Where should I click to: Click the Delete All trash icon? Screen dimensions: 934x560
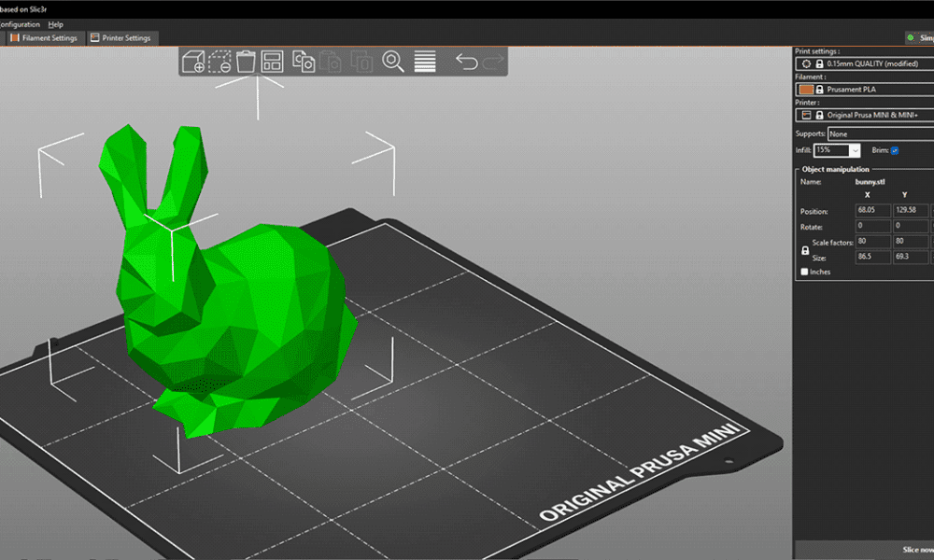click(x=246, y=61)
